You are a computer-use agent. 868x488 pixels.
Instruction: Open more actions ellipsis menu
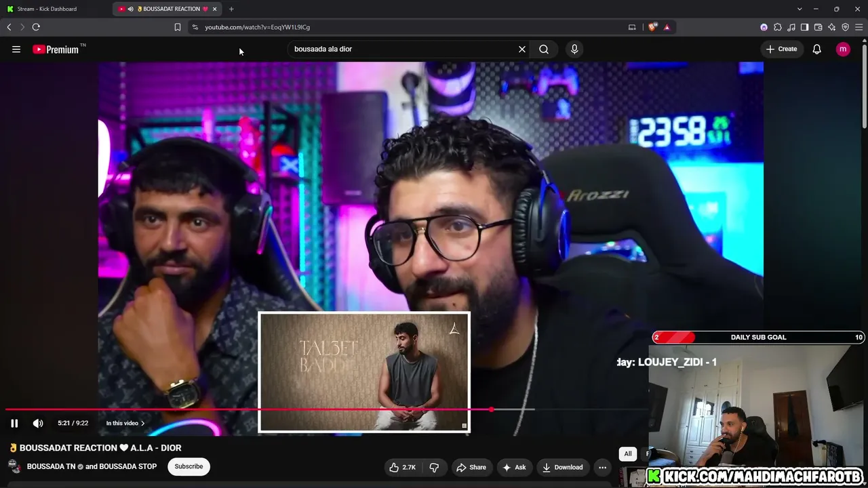point(602,467)
